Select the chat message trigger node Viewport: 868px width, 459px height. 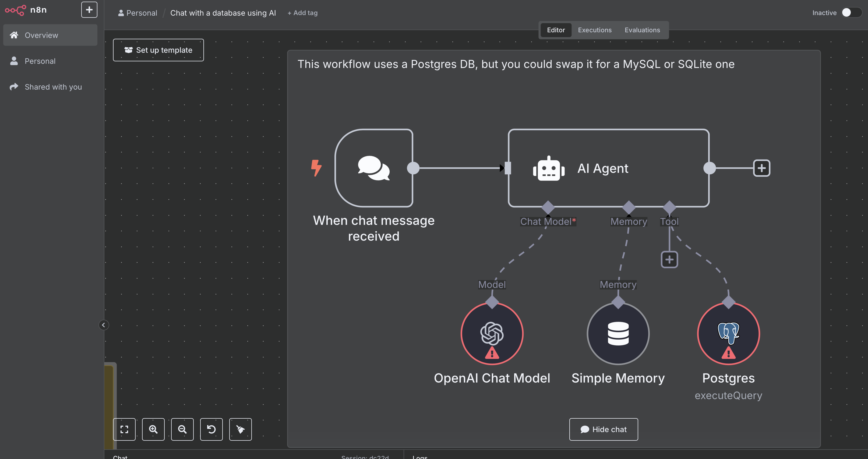(x=374, y=168)
